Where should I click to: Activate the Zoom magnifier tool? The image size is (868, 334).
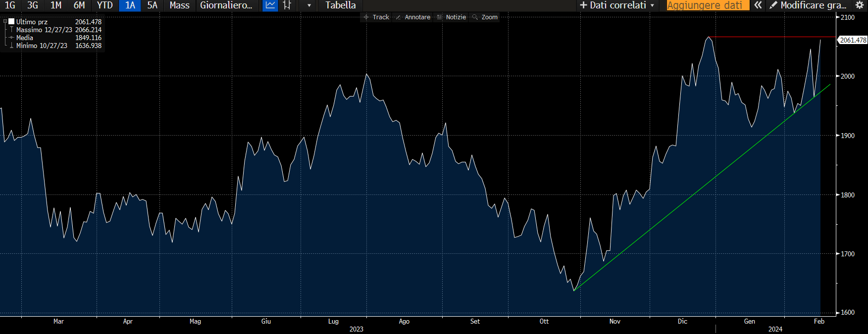coord(485,17)
